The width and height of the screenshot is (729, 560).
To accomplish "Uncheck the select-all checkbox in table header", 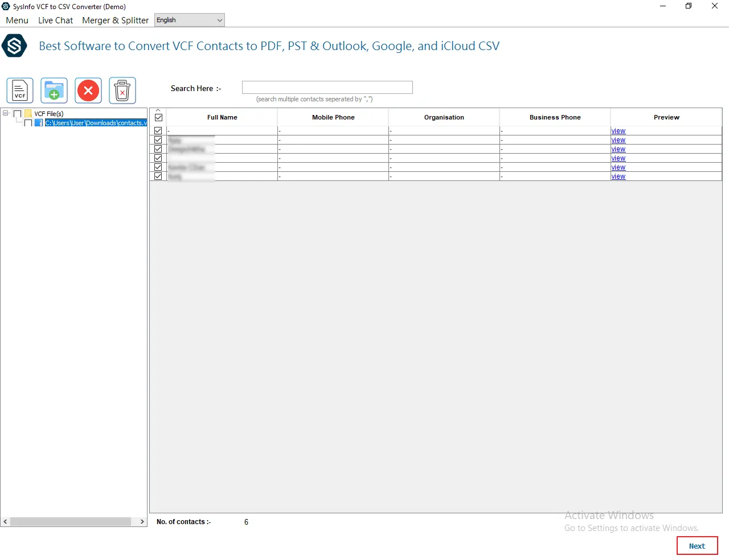I will point(158,117).
